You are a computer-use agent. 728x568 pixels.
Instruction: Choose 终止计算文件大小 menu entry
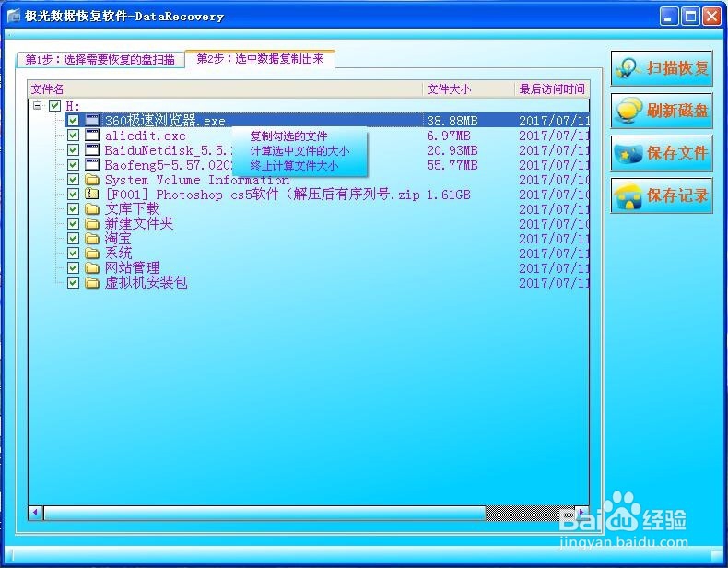[x=294, y=166]
